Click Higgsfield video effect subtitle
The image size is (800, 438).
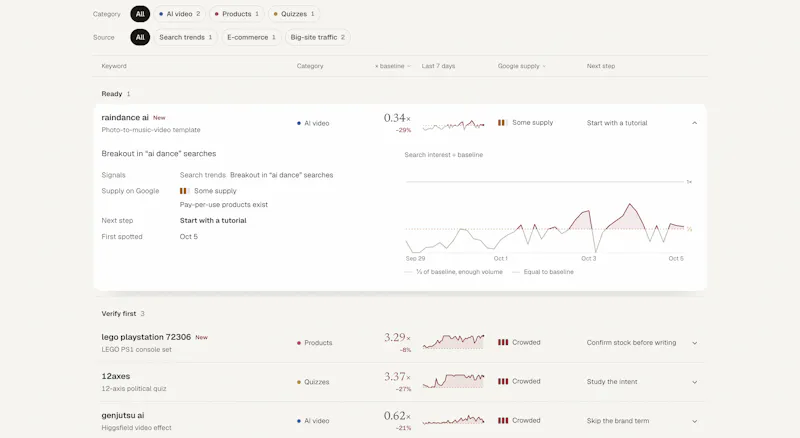pyautogui.click(x=136, y=428)
